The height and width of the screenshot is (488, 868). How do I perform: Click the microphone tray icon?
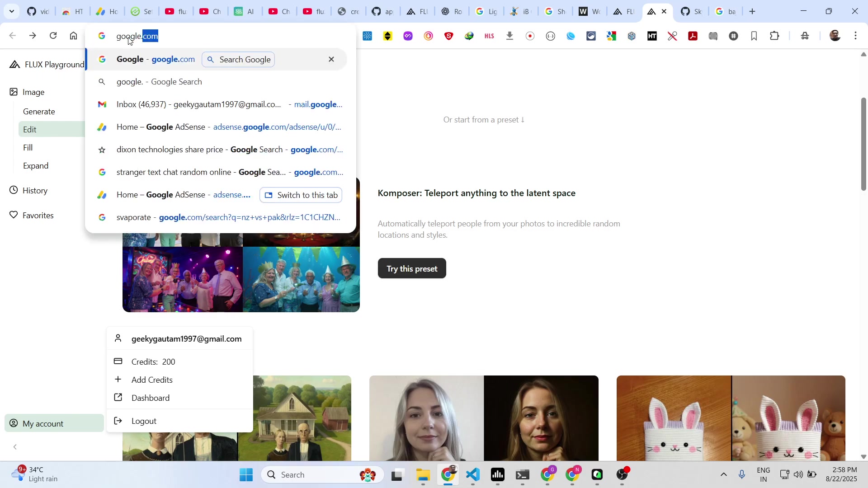(742, 474)
